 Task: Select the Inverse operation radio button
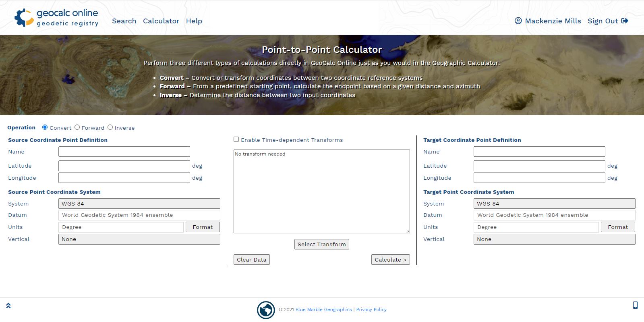(x=110, y=127)
